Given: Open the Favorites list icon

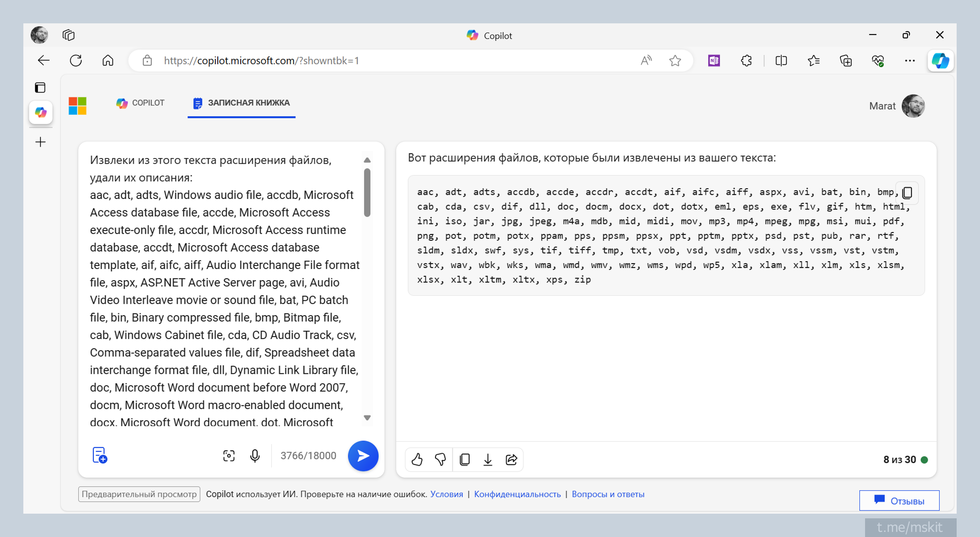Looking at the screenshot, I should [x=813, y=60].
